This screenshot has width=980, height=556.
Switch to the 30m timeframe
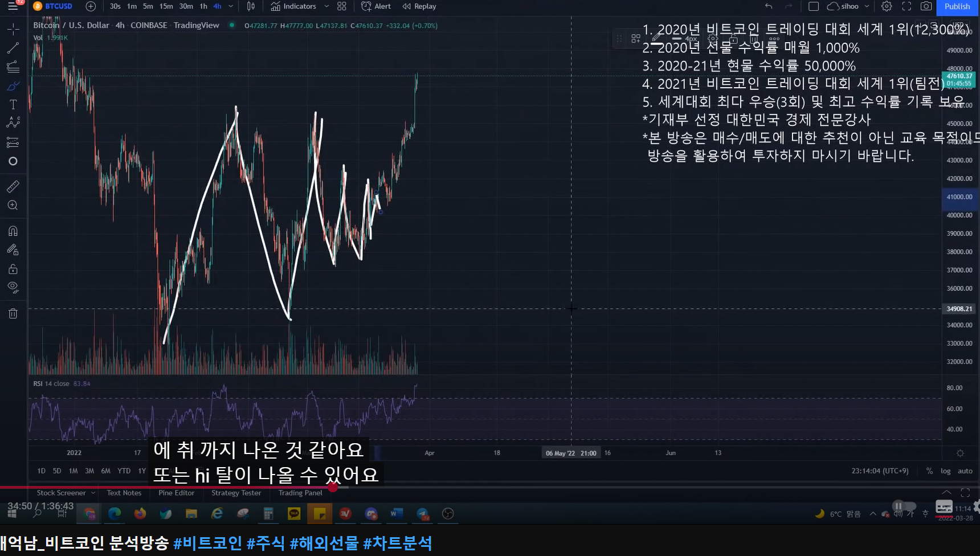point(186,6)
